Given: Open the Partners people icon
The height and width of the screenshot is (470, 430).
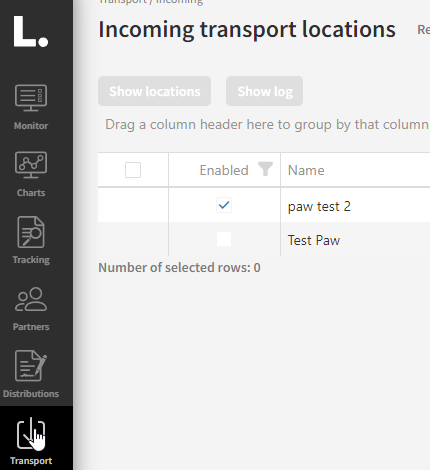Looking at the screenshot, I should click(31, 299).
